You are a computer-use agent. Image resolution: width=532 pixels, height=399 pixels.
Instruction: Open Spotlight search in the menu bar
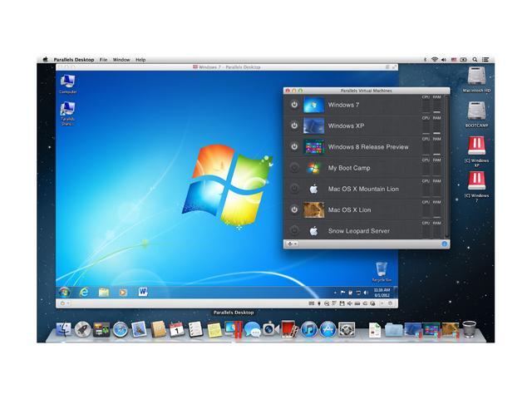(475, 60)
